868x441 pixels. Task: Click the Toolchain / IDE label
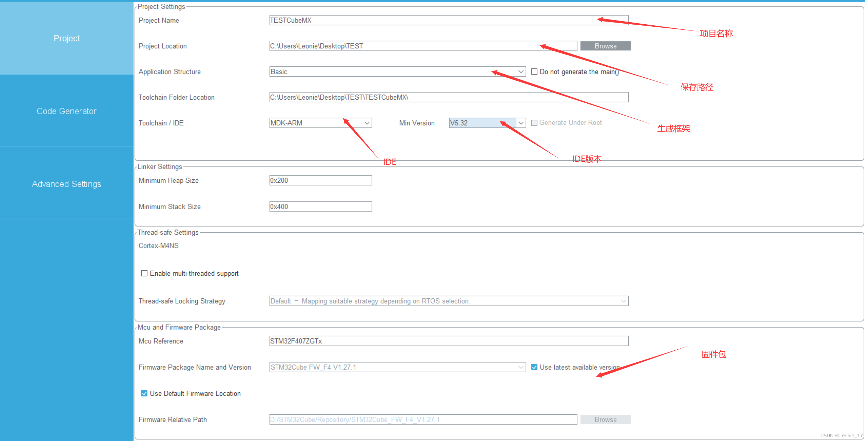click(161, 123)
